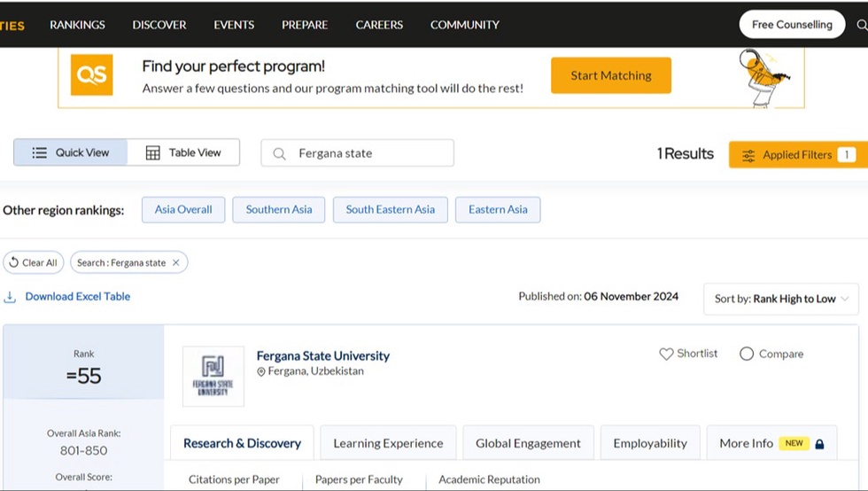The width and height of the screenshot is (868, 491).
Task: Click the Shortlist heart icon
Action: [666, 354]
